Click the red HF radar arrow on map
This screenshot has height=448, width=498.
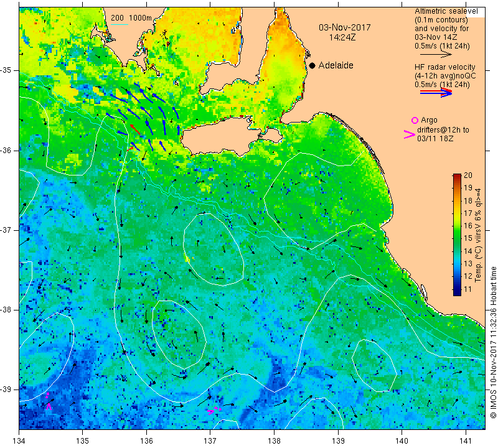(x=135, y=130)
